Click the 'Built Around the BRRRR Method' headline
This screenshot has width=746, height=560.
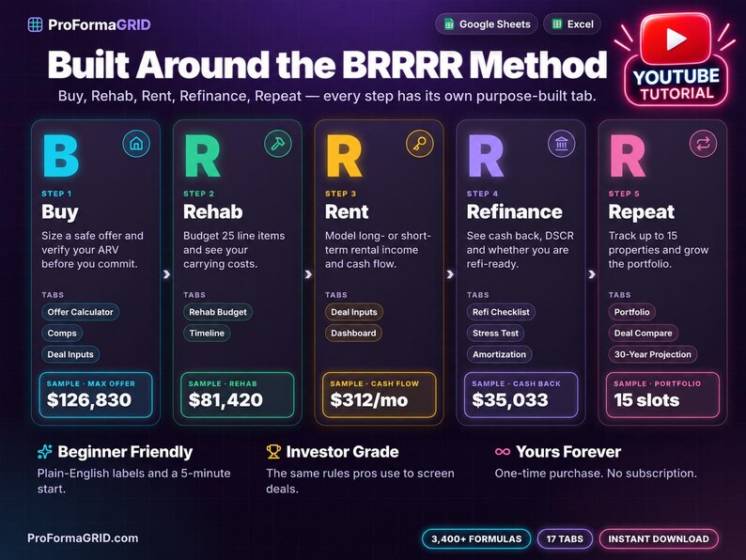tap(327, 64)
